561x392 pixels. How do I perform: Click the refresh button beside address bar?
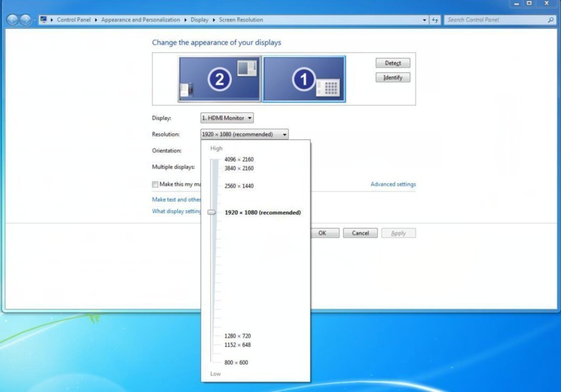pos(435,20)
